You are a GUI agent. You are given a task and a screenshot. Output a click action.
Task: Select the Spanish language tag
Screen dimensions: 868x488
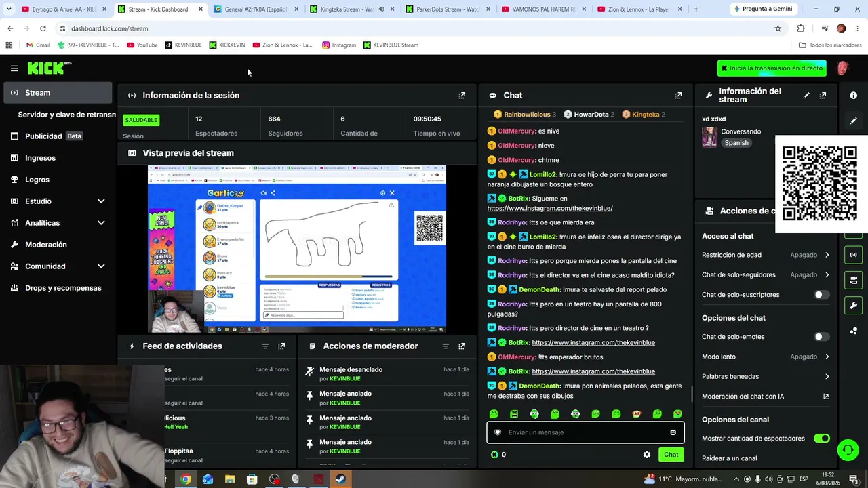[736, 143]
